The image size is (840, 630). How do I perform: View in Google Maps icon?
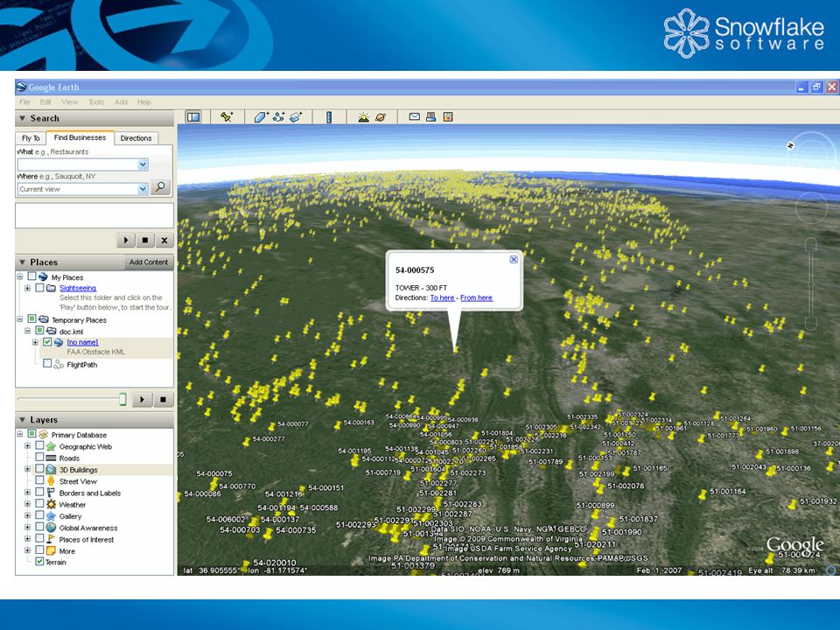(448, 116)
